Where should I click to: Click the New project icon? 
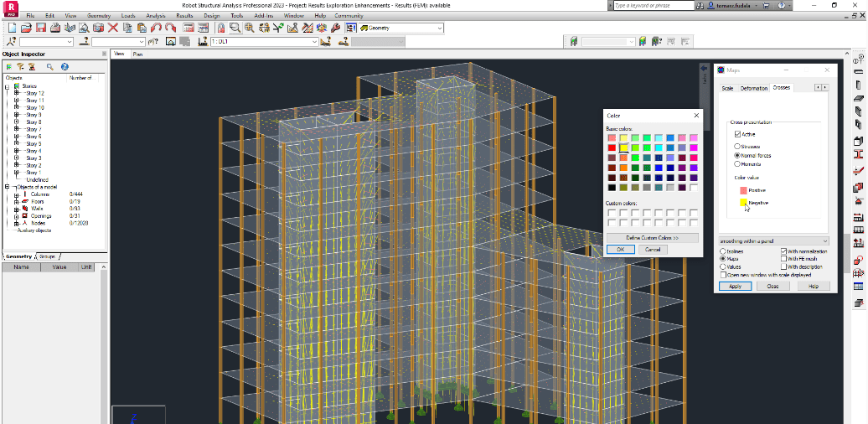(12, 28)
